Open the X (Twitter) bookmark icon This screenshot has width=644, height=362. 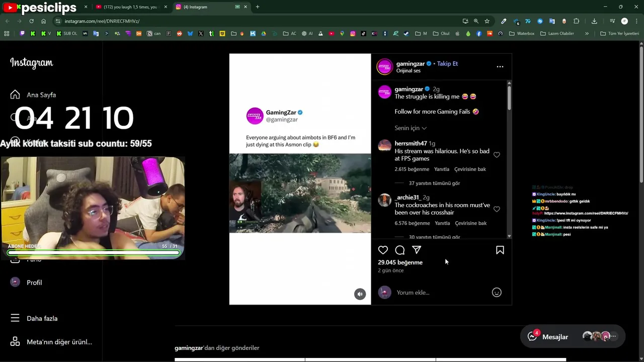pos(201,34)
